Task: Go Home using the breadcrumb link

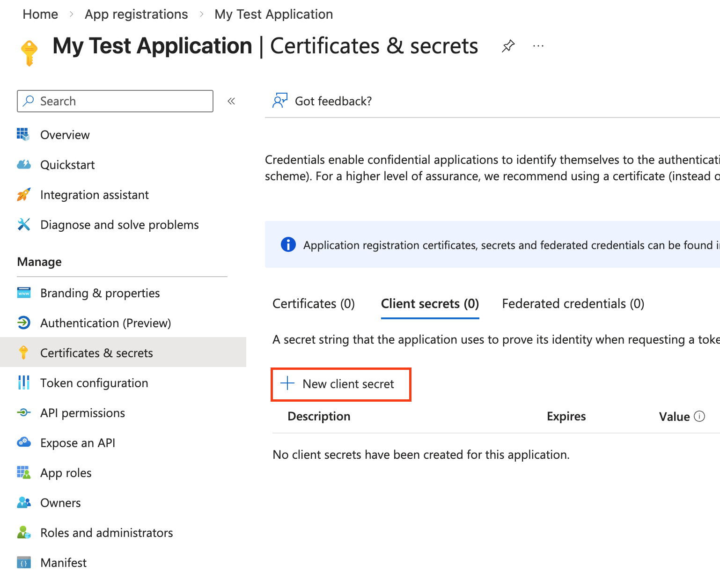Action: [x=40, y=14]
